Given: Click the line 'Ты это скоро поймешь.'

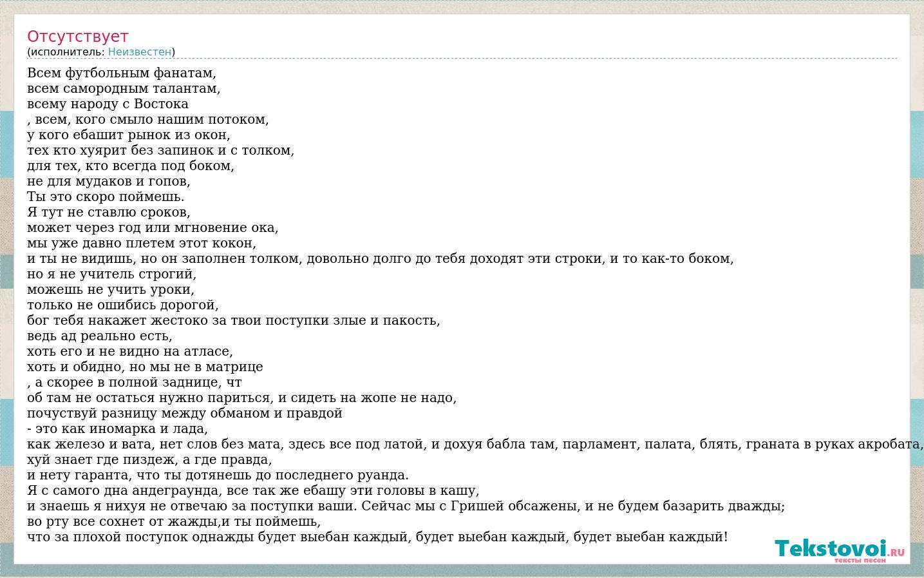Looking at the screenshot, I should point(106,197).
